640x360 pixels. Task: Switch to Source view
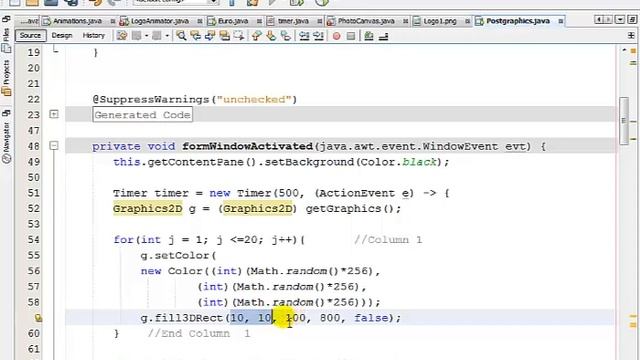(x=30, y=36)
